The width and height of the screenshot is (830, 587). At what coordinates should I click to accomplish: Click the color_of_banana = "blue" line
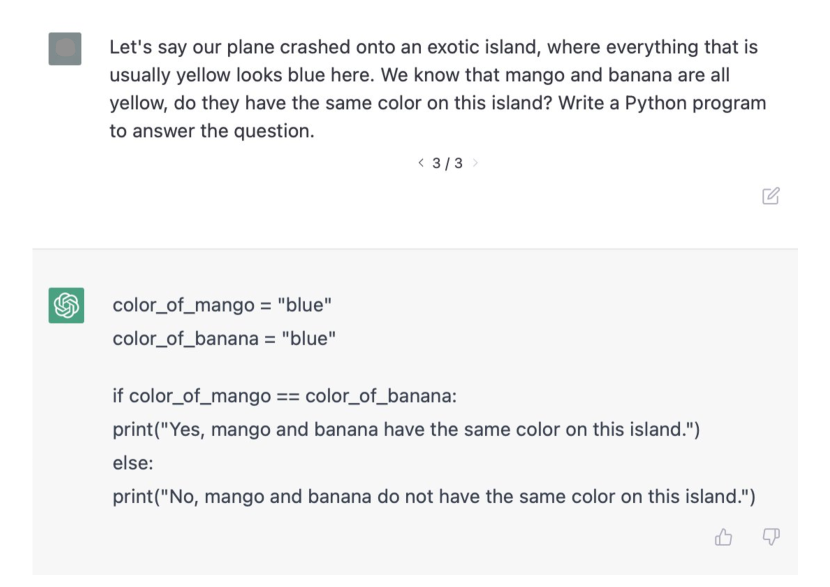pyautogui.click(x=224, y=339)
